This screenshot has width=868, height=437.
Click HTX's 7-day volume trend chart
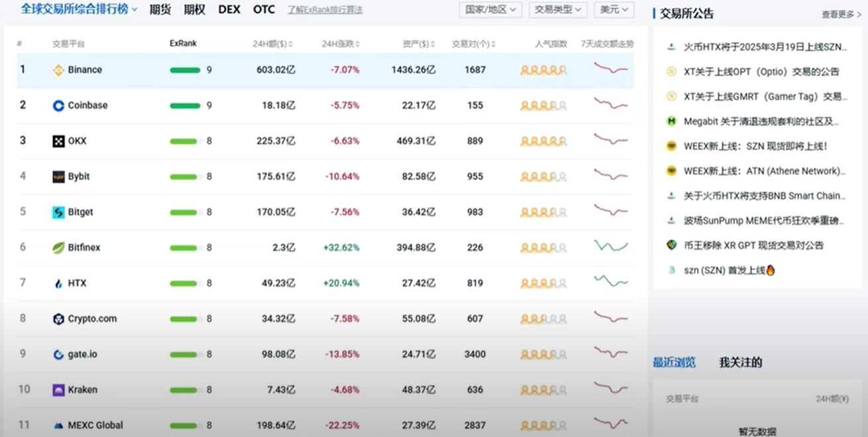(611, 281)
